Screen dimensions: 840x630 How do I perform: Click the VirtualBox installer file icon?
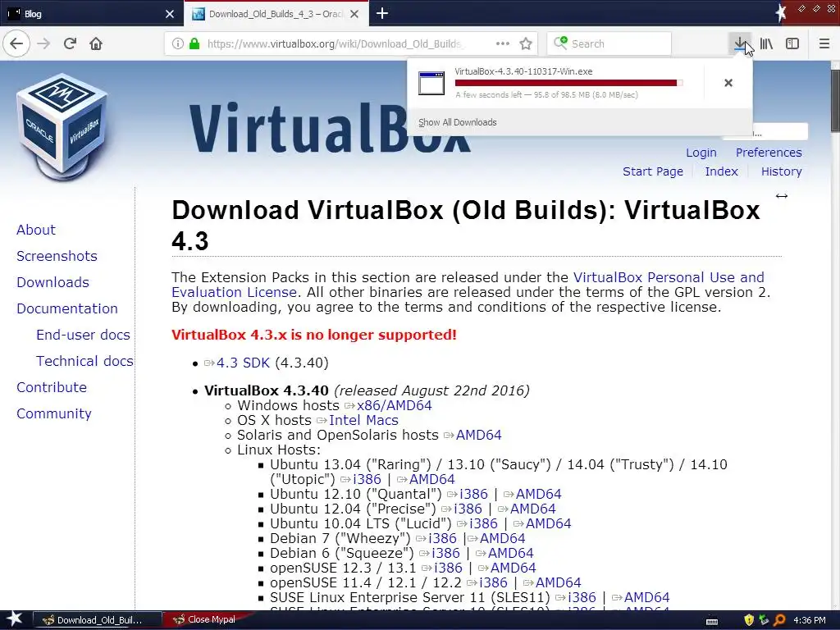click(x=431, y=83)
